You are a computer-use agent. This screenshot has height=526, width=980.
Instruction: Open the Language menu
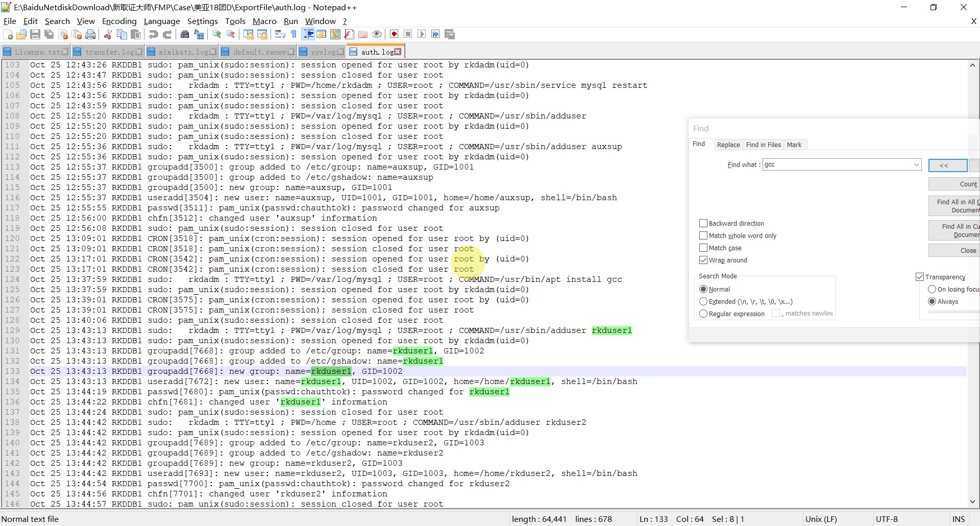(162, 21)
